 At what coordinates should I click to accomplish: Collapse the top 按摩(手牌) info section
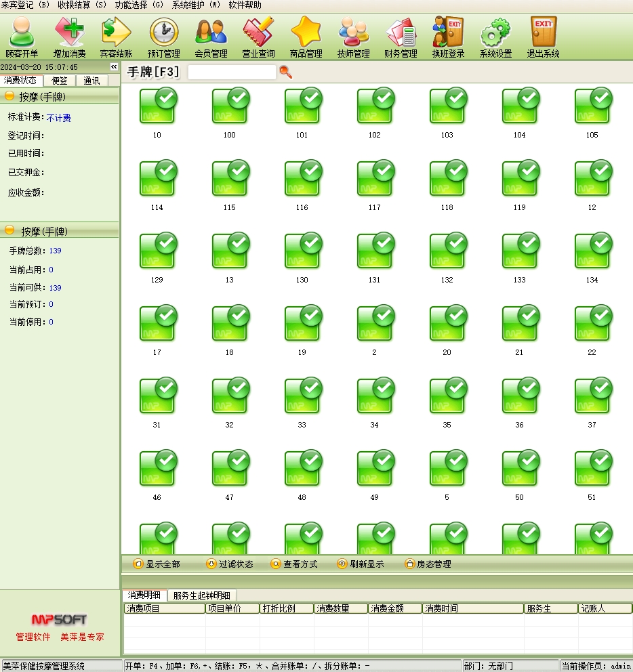pyautogui.click(x=9, y=96)
